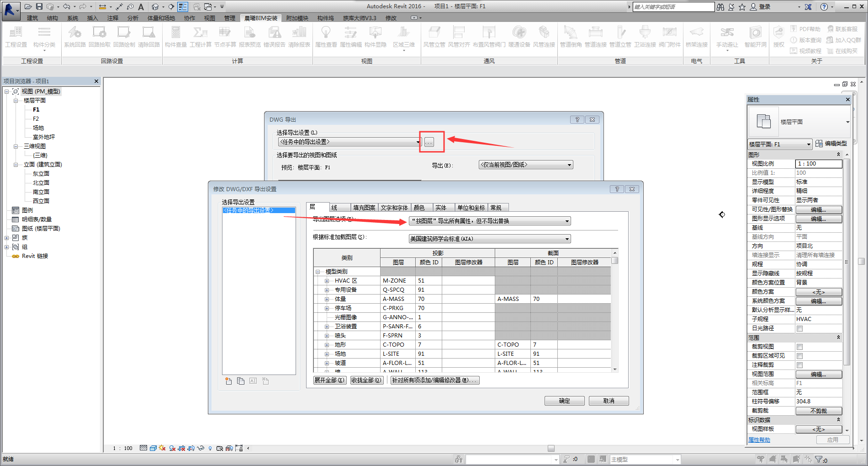
Task: Click the 系统回路 ribbon tool
Action: click(75, 37)
